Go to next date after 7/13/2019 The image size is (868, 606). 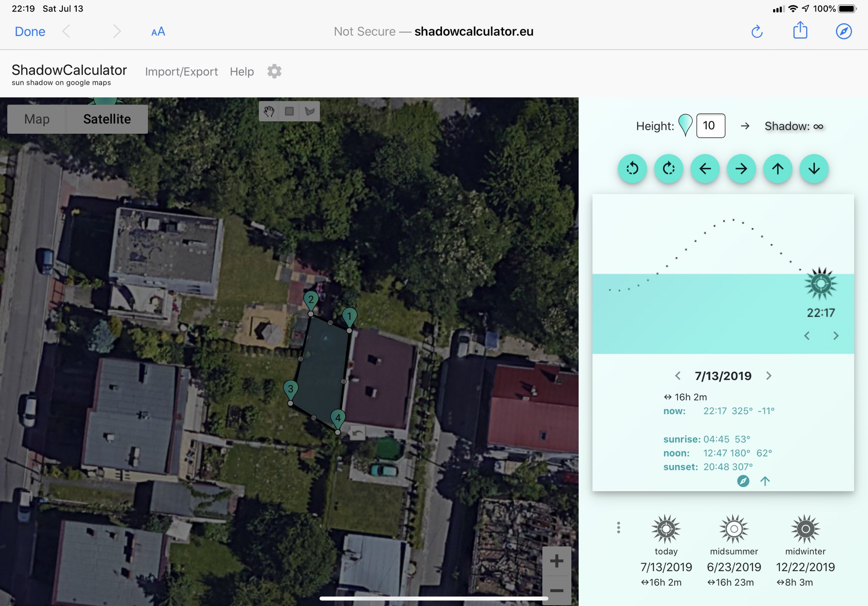point(769,376)
